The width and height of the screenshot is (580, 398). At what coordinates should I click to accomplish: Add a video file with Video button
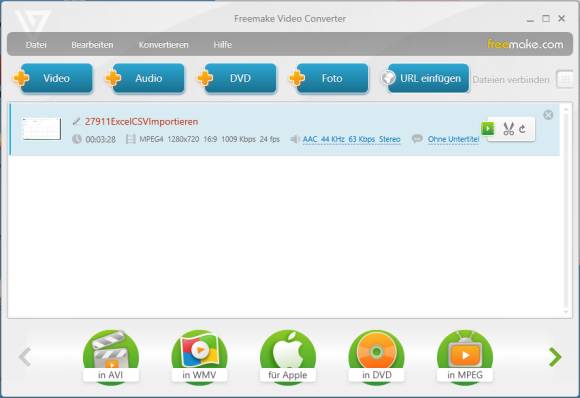[53, 78]
